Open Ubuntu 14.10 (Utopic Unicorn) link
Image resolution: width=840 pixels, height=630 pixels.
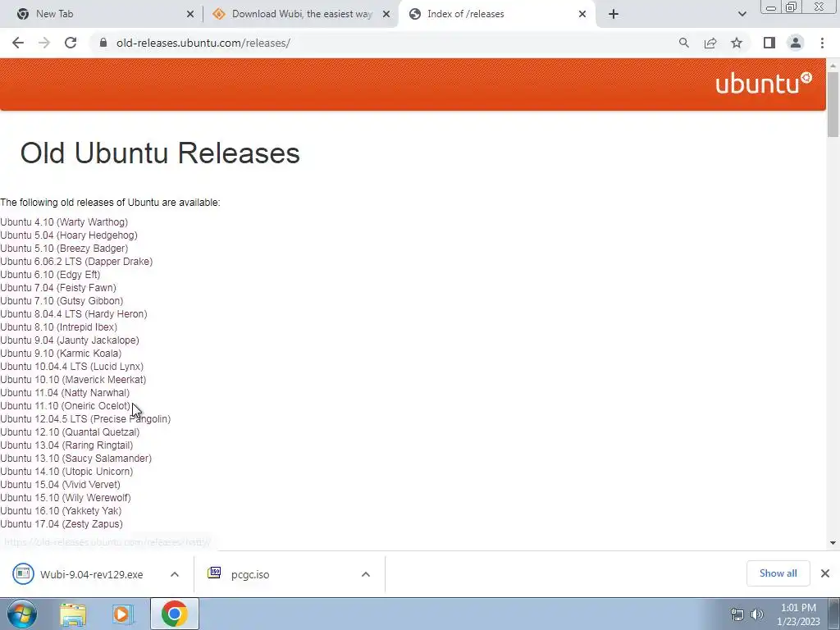click(x=66, y=472)
